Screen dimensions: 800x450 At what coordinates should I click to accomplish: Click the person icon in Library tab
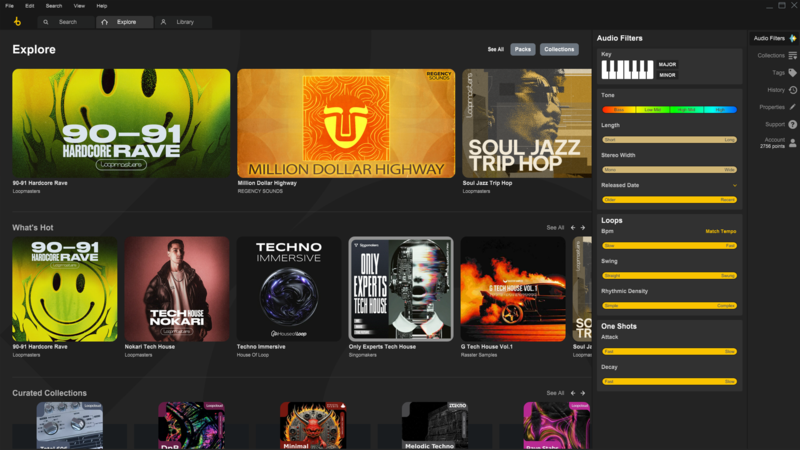pyautogui.click(x=163, y=22)
